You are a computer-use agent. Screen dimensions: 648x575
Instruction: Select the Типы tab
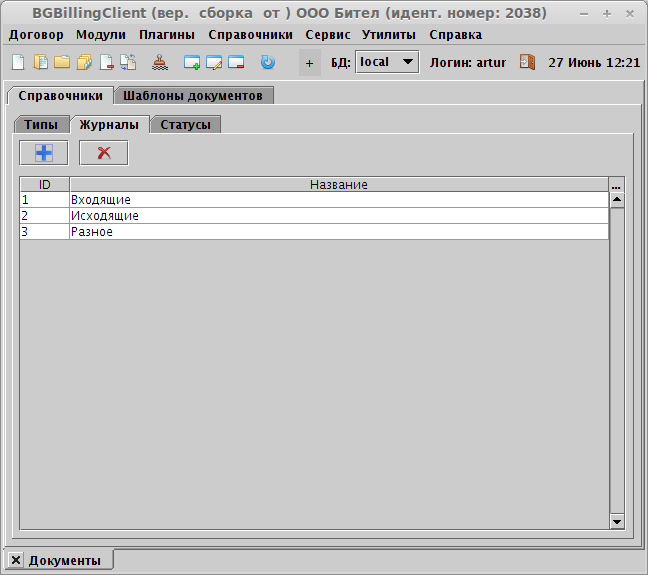[x=41, y=125]
